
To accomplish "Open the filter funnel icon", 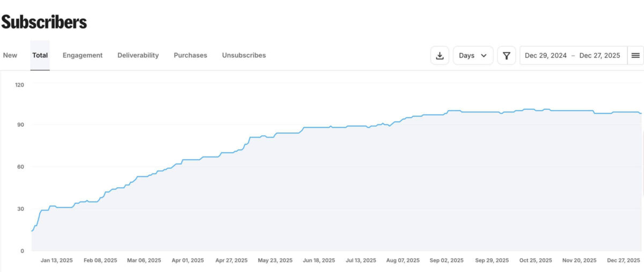I will [506, 55].
